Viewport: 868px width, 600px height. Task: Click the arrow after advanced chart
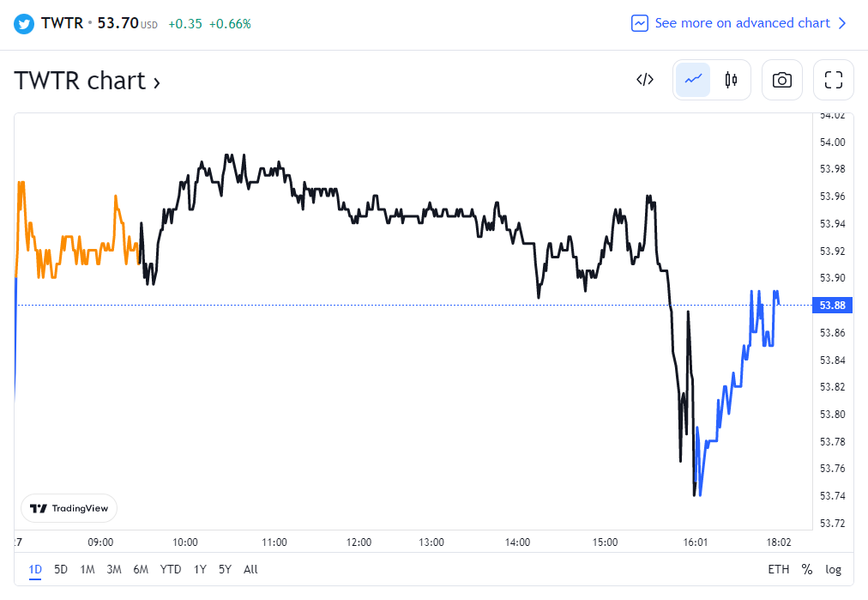pyautogui.click(x=842, y=23)
